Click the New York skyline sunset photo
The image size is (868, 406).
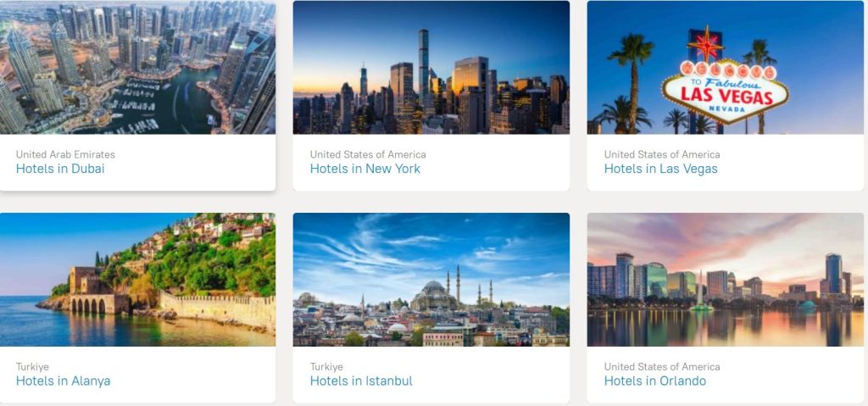click(x=431, y=67)
